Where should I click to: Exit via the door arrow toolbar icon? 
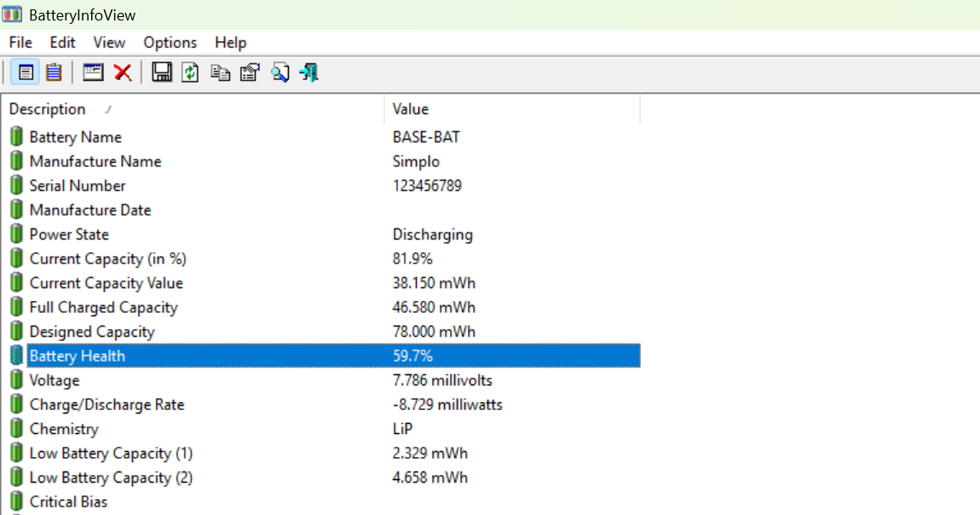pos(309,72)
